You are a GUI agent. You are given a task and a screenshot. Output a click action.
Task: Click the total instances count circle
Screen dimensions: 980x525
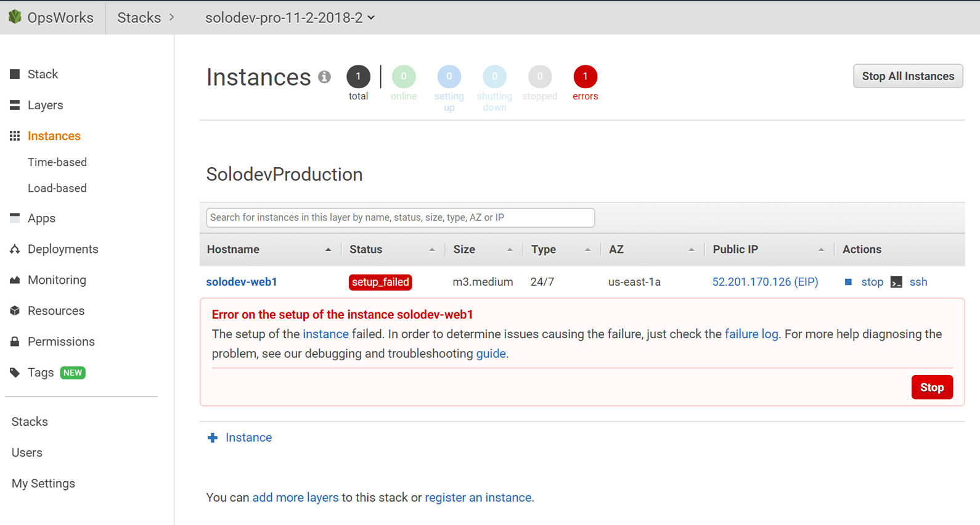(358, 76)
